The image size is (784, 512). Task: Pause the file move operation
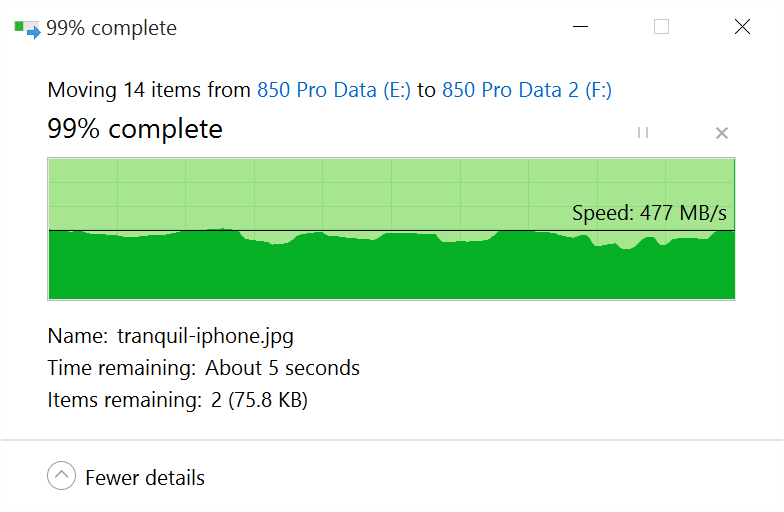point(643,133)
